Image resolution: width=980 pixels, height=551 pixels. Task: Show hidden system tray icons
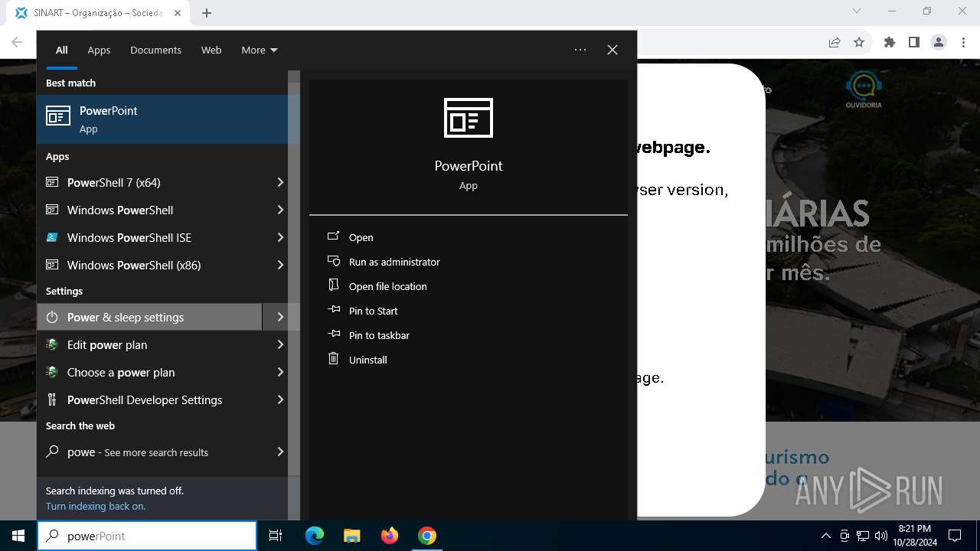click(x=826, y=536)
